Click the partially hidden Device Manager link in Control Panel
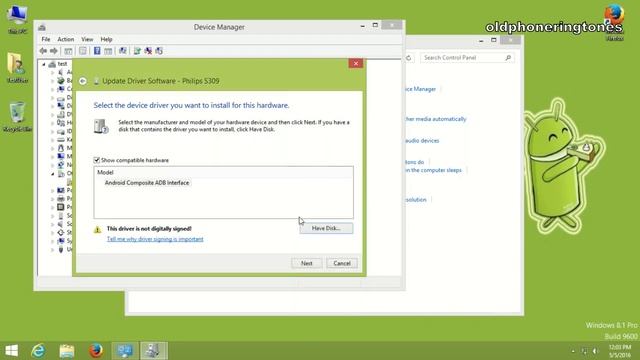Screen dimensions: 640x360 click(420, 89)
